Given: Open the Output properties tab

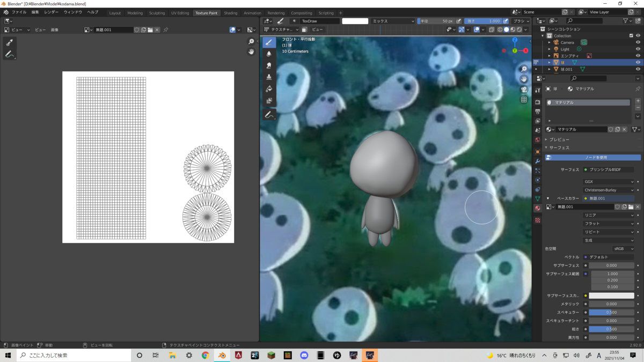Looking at the screenshot, I should (x=538, y=112).
